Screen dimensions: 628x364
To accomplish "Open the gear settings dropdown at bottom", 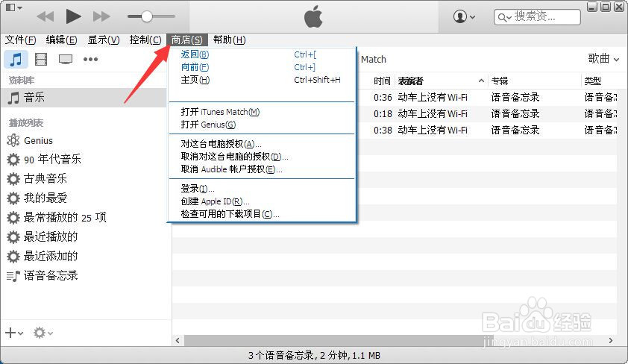I will pyautogui.click(x=43, y=333).
